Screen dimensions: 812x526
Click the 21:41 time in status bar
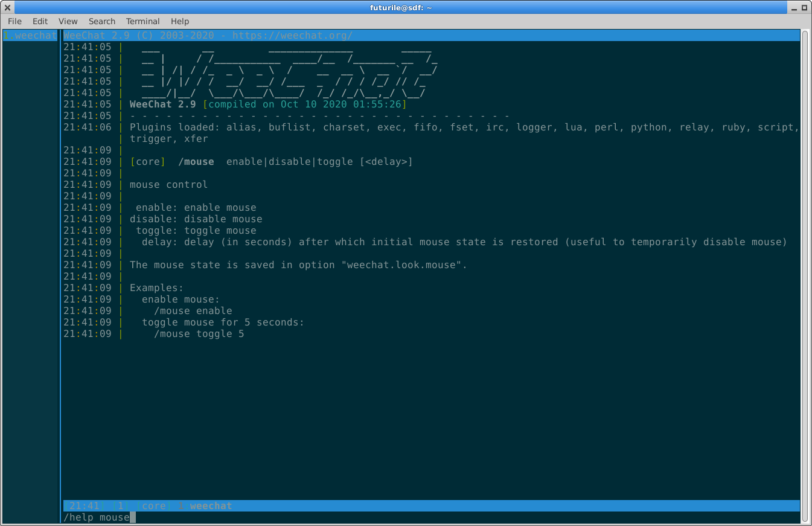[x=85, y=506]
